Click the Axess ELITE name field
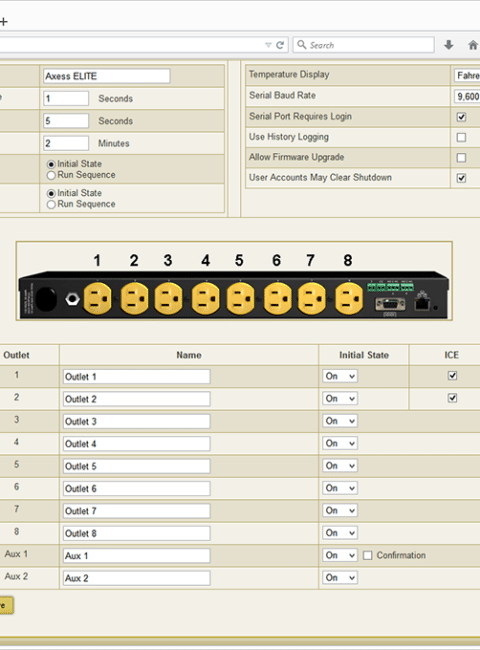Screen dimensions: 480x650 (107, 76)
